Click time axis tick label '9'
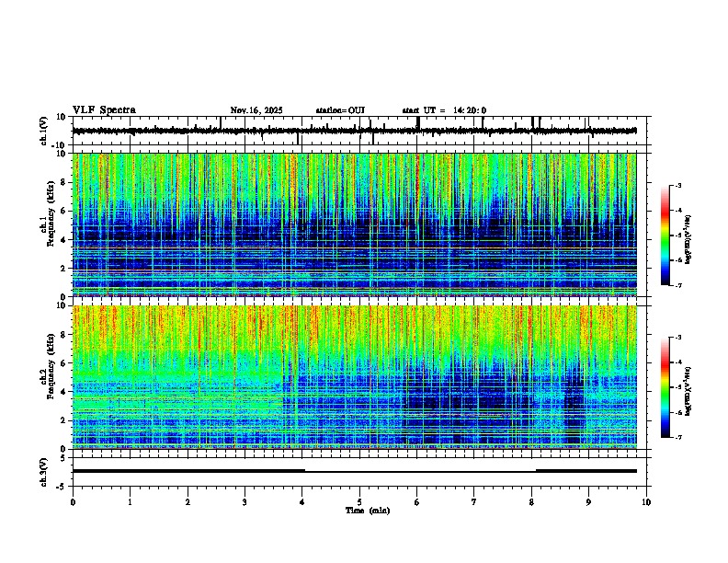The height and width of the screenshot is (563, 728). pos(588,502)
